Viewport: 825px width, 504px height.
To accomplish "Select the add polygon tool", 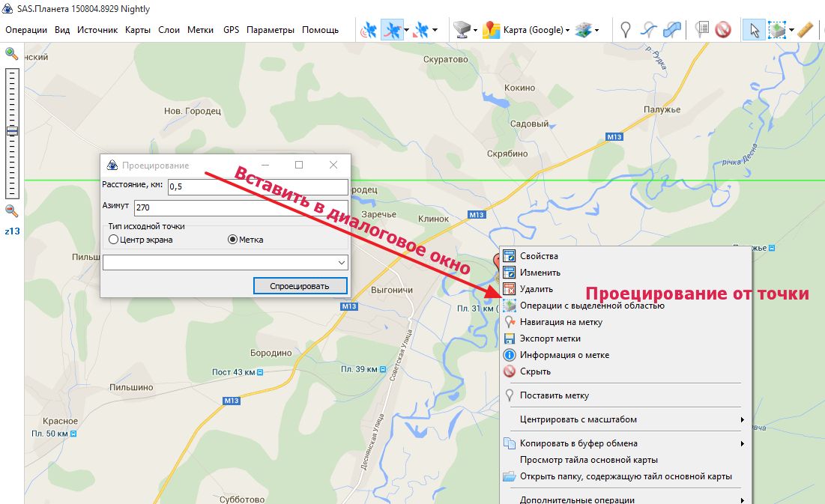I will point(672,30).
